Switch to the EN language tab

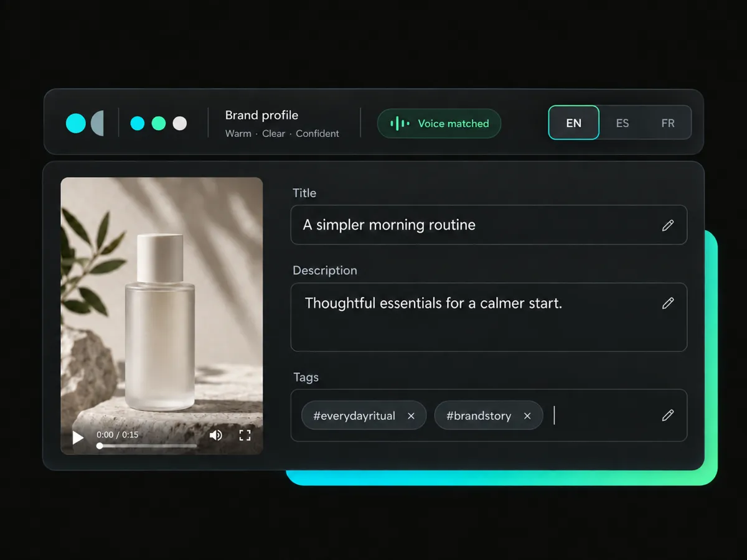[x=574, y=123]
